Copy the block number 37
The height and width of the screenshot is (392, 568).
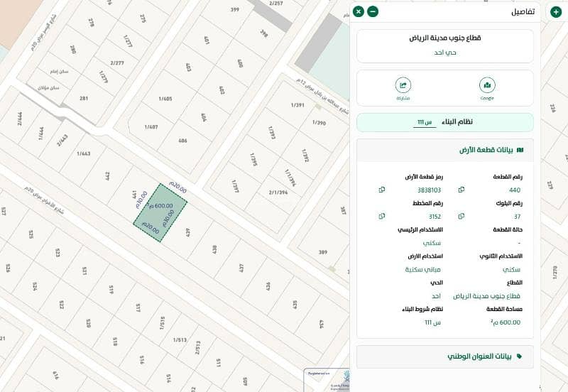point(461,216)
